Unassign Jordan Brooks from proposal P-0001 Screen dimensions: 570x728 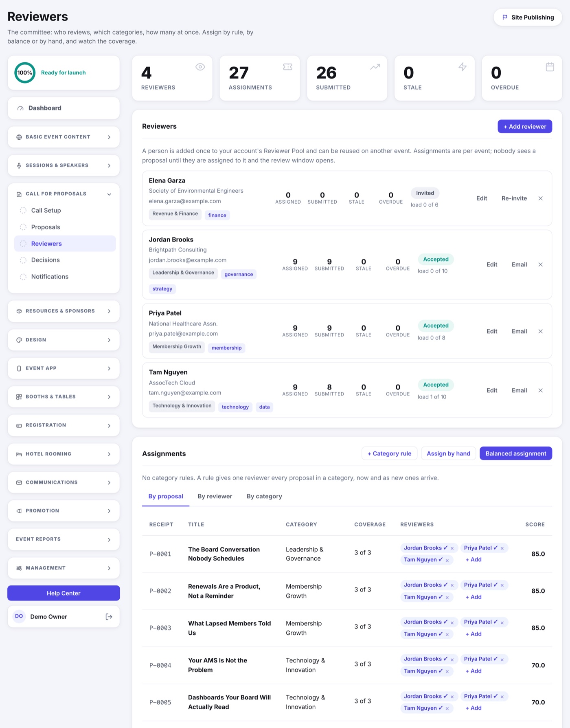(452, 548)
